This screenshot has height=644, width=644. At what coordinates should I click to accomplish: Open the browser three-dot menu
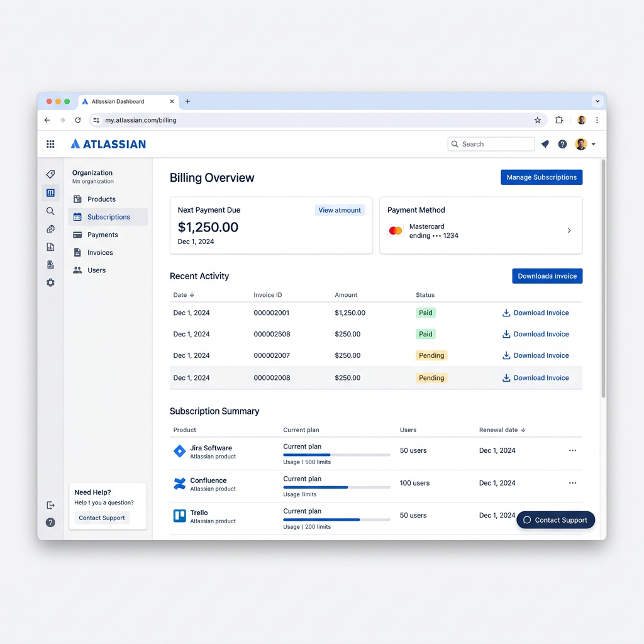597,120
